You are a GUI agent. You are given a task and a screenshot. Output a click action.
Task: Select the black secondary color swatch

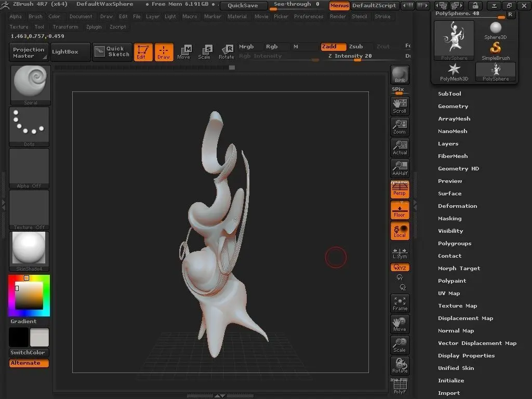18,337
